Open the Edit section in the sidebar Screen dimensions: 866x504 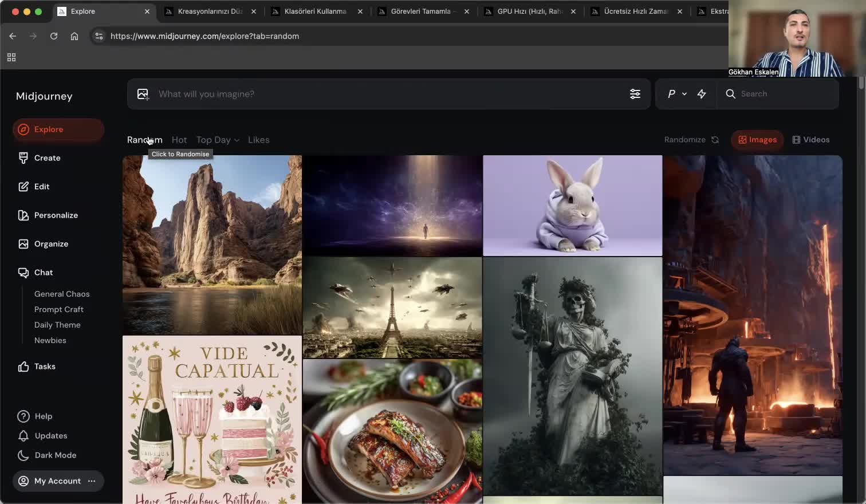[41, 187]
